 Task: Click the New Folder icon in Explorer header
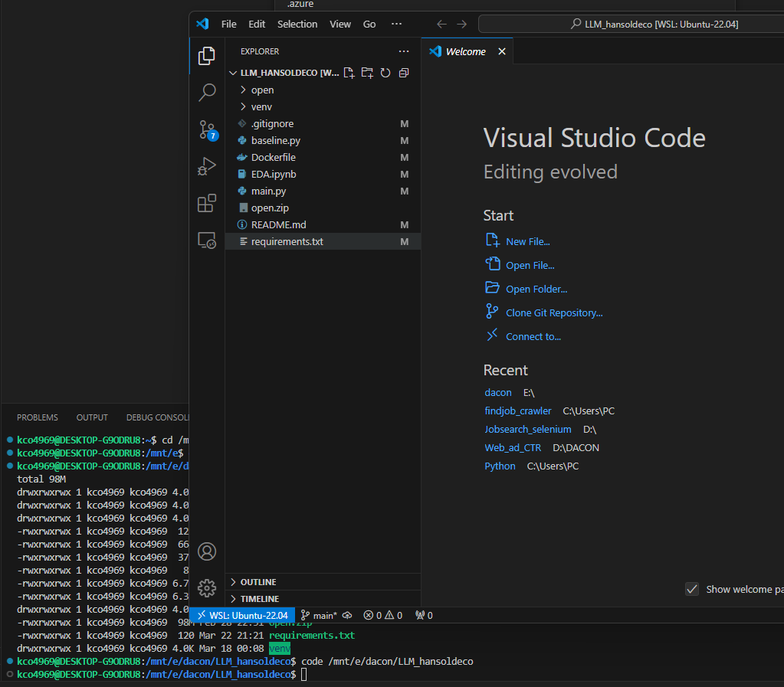(x=367, y=73)
